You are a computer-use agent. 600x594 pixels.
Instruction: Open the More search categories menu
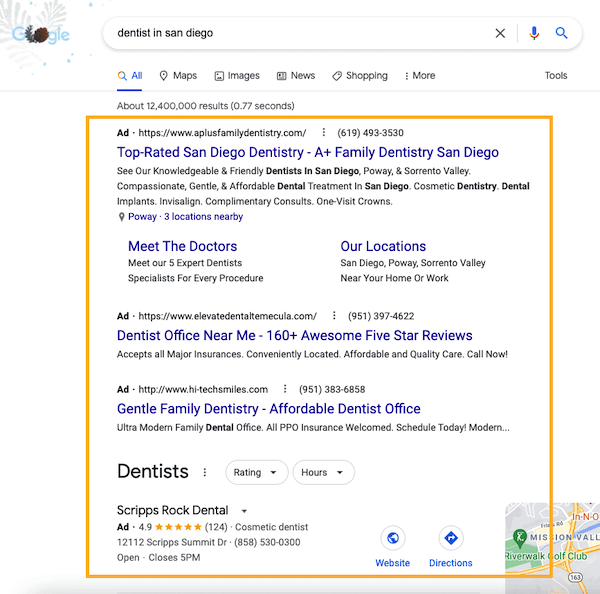coord(420,76)
